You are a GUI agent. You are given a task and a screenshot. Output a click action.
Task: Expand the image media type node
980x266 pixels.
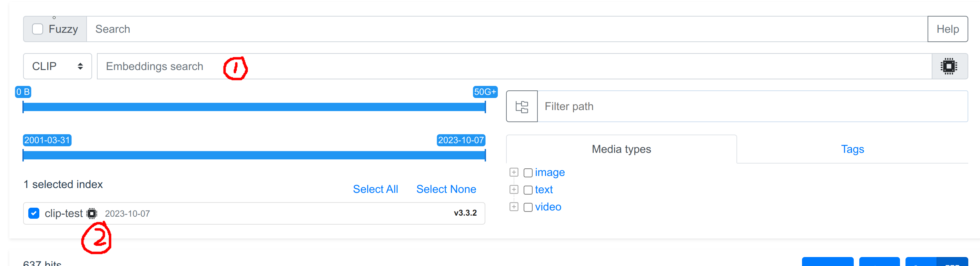click(x=514, y=173)
